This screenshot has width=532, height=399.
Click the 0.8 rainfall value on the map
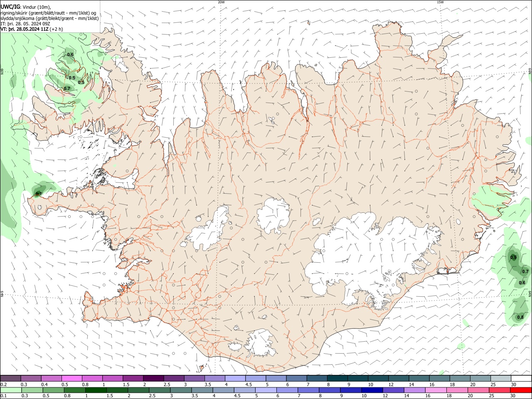(520, 318)
